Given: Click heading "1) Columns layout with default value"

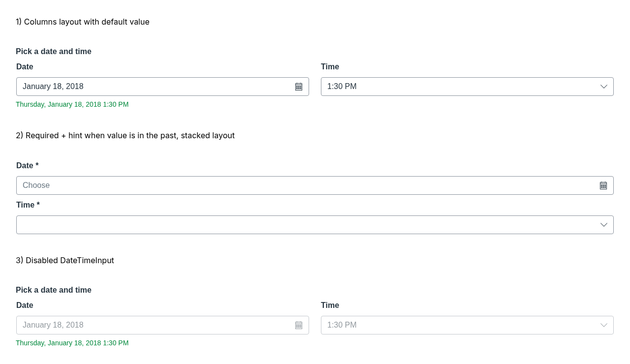Looking at the screenshot, I should coord(83,22).
